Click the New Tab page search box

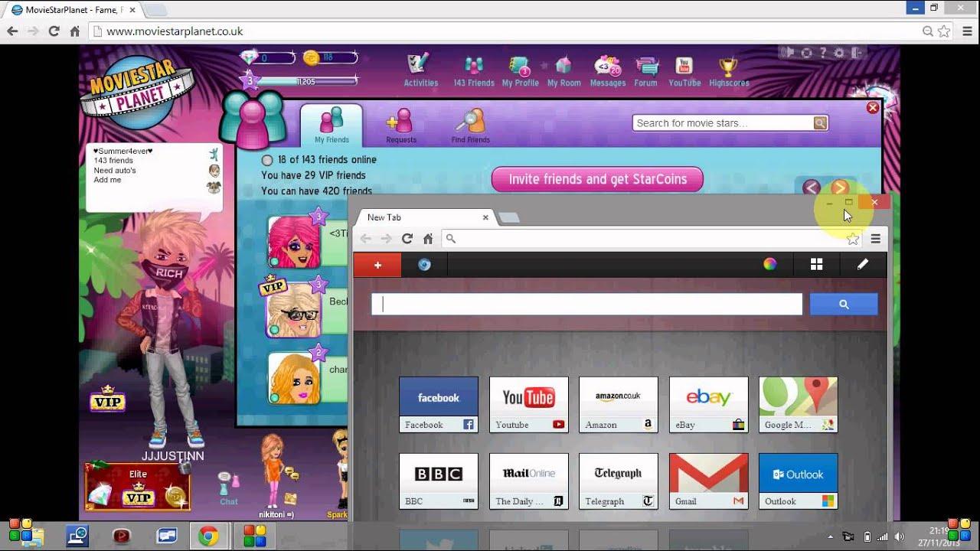click(586, 305)
